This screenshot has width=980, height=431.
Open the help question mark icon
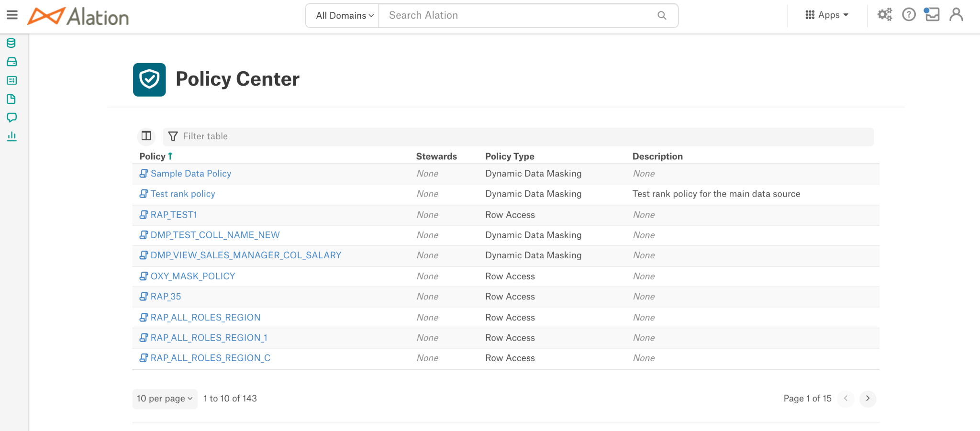point(909,15)
